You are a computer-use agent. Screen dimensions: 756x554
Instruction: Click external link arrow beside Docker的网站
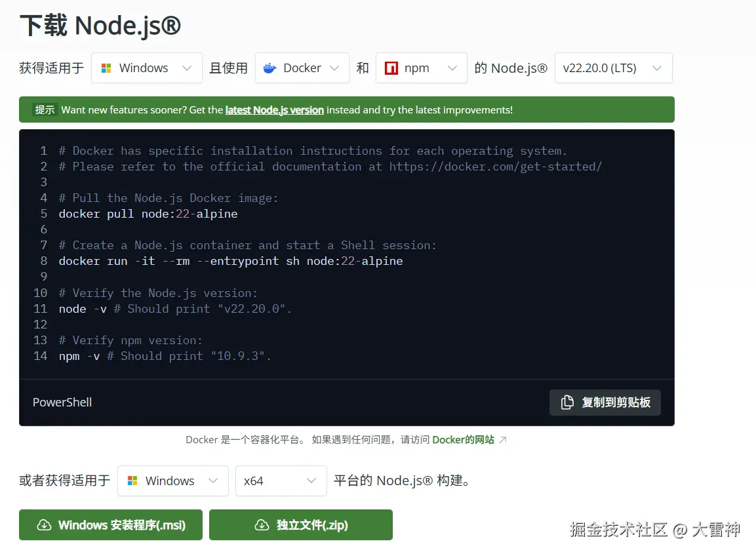502,440
